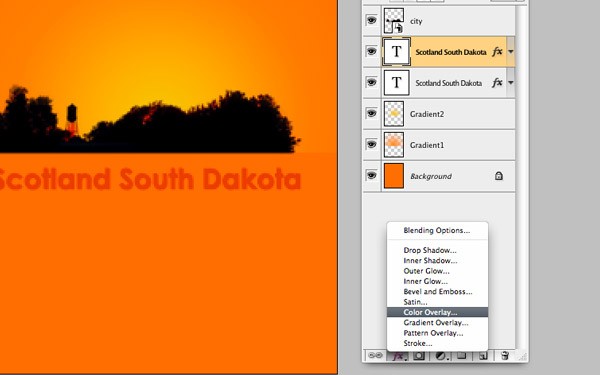Delete layer using the trash icon
Viewport: 600px width, 375px height.
click(505, 356)
